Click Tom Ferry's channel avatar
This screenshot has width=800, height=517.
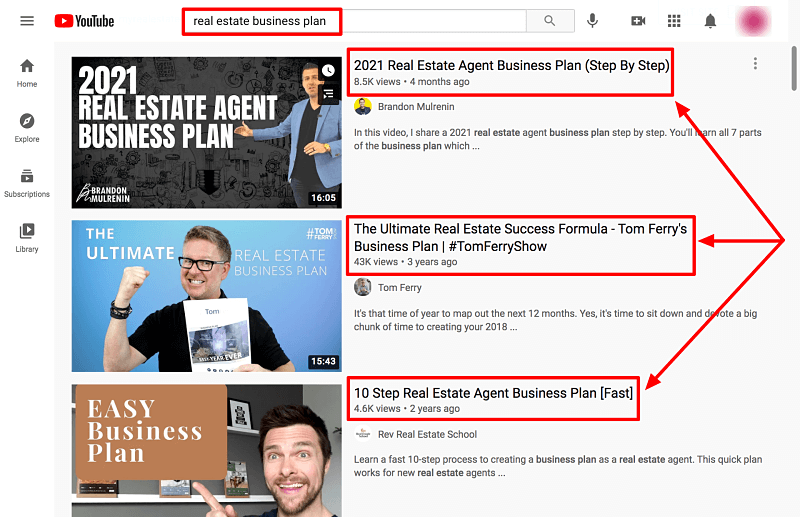pyautogui.click(x=363, y=287)
